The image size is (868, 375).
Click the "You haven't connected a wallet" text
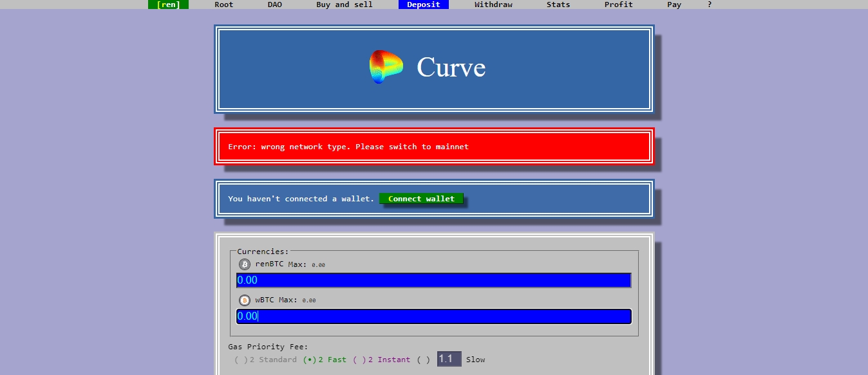[301, 199]
